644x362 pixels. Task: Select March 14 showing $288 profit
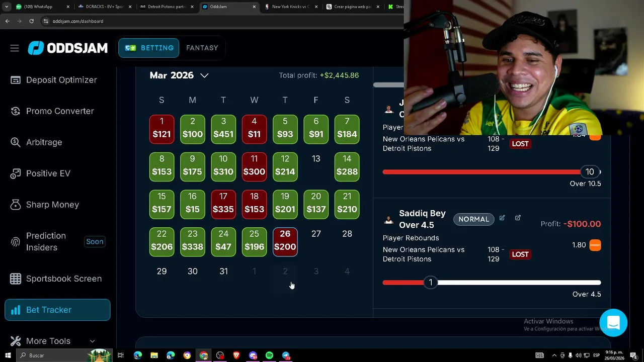[347, 166]
